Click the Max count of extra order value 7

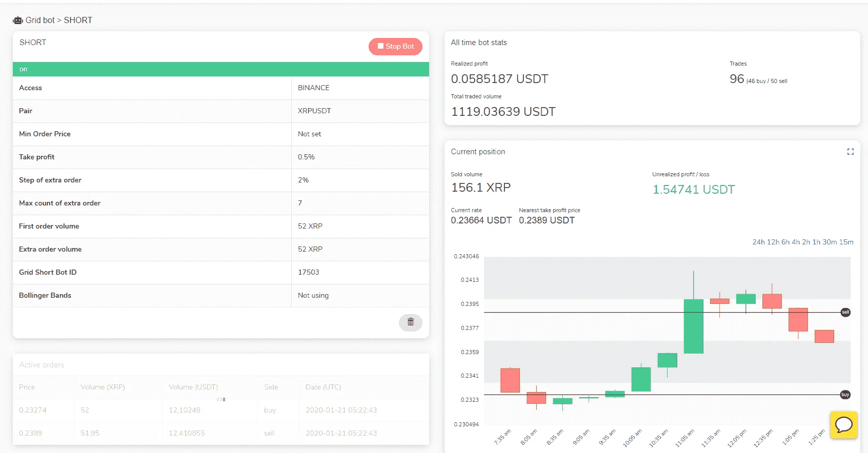300,203
